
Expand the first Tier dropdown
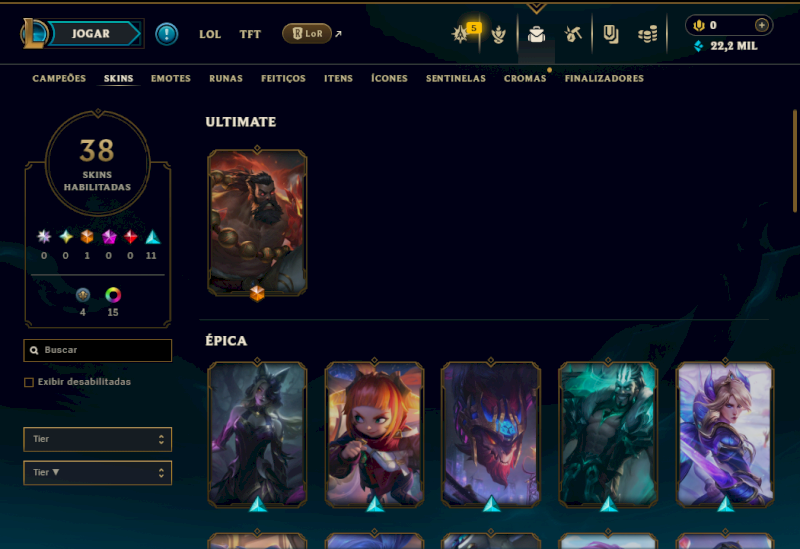[97, 439]
